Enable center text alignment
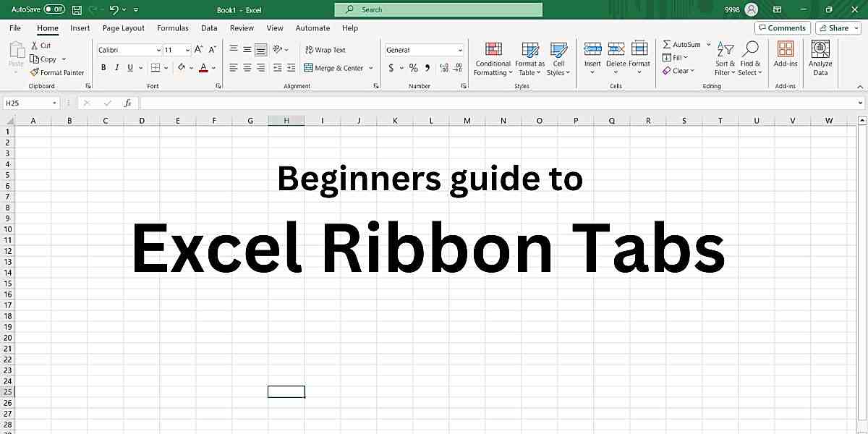Screen dimensions: 868x434 tap(246, 67)
